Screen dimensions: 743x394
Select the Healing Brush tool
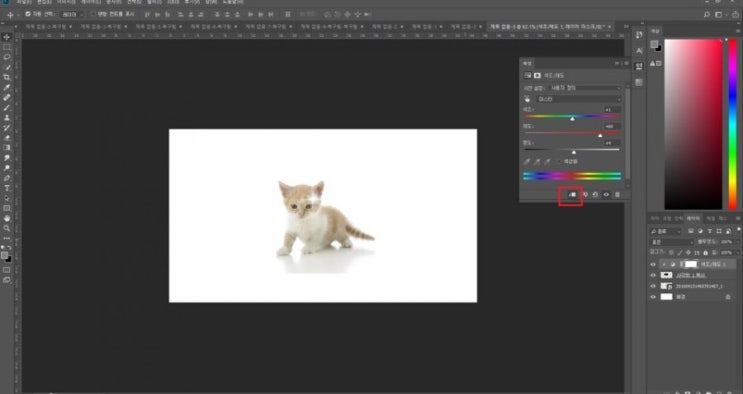tap(7, 98)
